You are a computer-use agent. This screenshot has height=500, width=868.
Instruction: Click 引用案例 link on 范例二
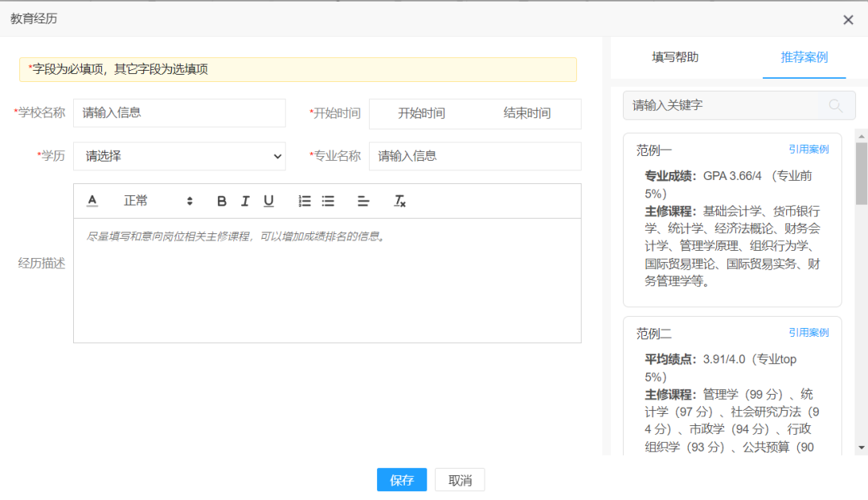[x=809, y=333]
